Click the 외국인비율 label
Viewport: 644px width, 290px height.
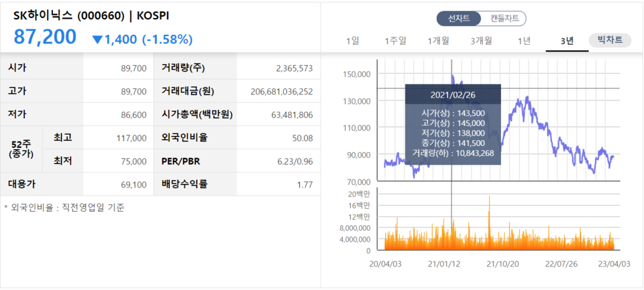pos(184,138)
